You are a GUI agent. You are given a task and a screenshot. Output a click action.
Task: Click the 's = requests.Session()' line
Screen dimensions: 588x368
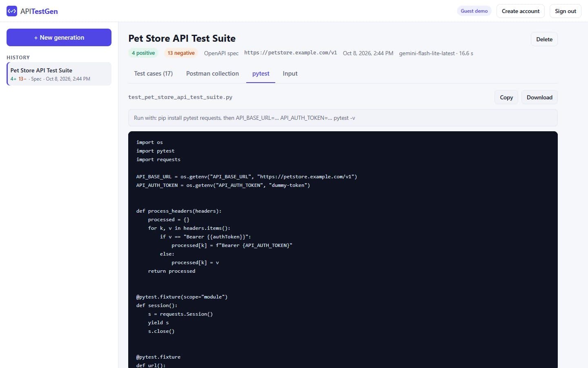(x=180, y=314)
